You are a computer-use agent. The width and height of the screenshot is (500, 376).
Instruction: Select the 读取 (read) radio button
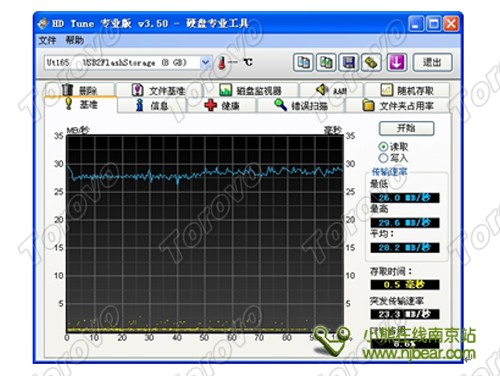click(383, 147)
